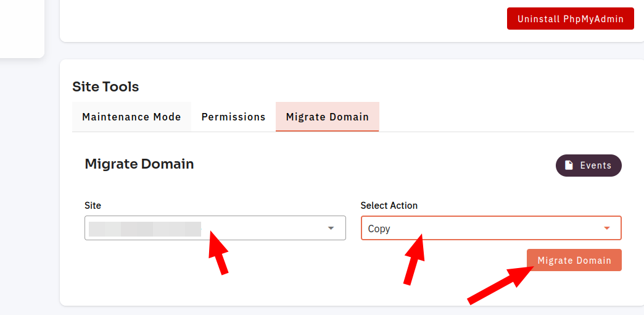
Task: Select the Migrate Domain tab
Action: click(x=328, y=117)
